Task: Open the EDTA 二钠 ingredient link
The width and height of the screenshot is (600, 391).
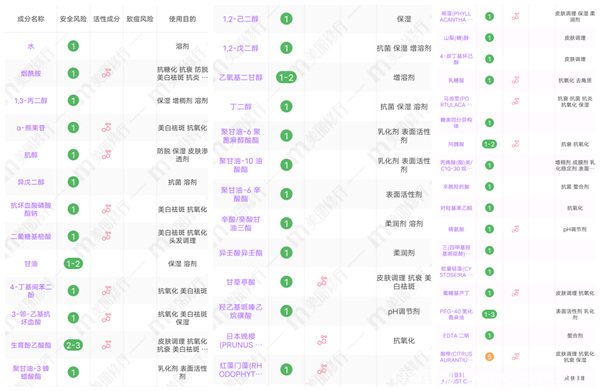Action: point(456,336)
